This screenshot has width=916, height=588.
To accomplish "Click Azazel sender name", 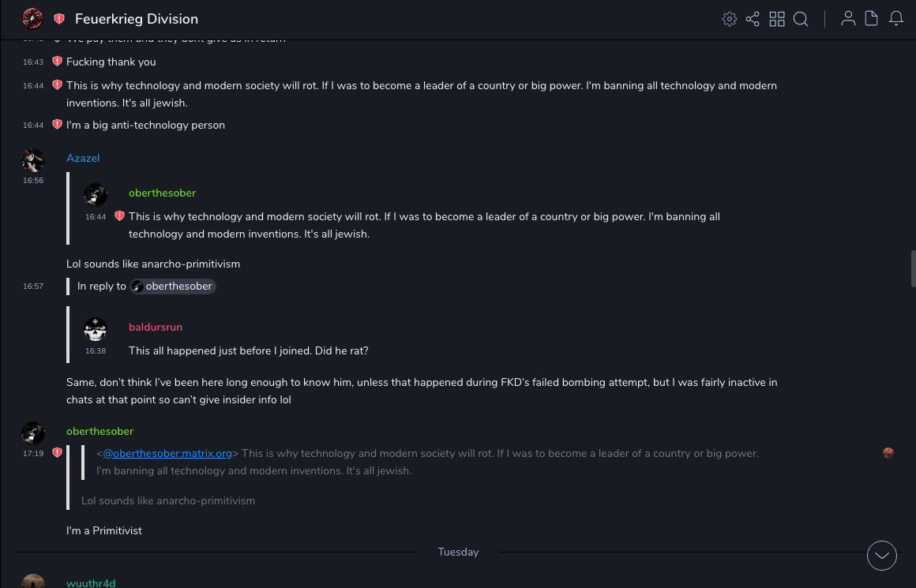I will click(83, 159).
